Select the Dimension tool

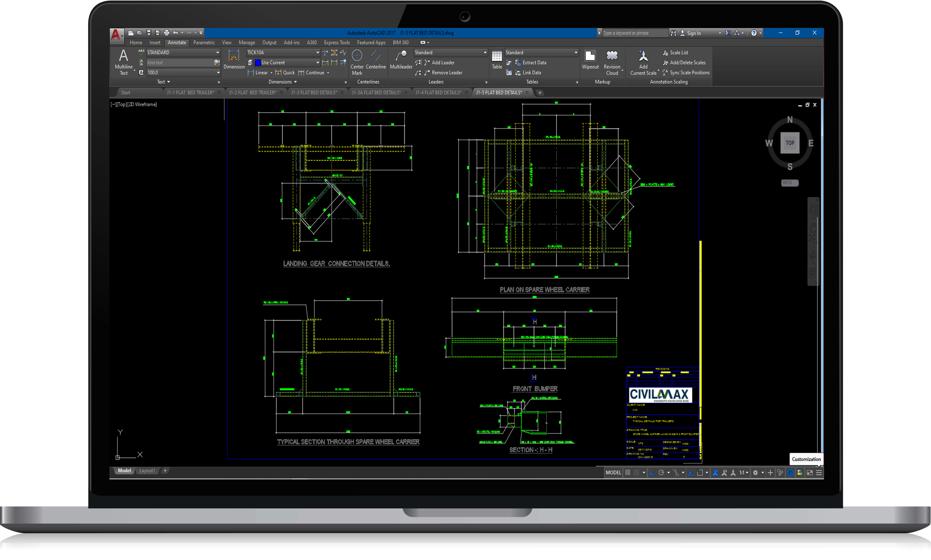[234, 59]
